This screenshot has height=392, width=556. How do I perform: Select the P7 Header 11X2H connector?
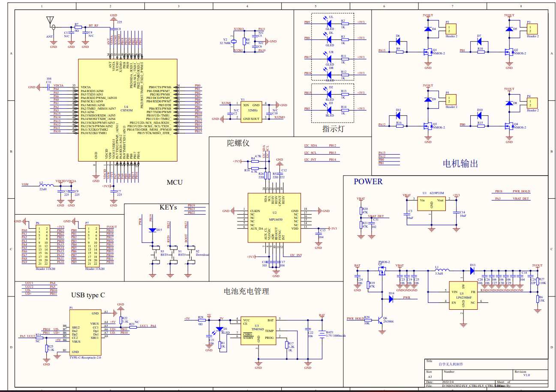pos(93,246)
